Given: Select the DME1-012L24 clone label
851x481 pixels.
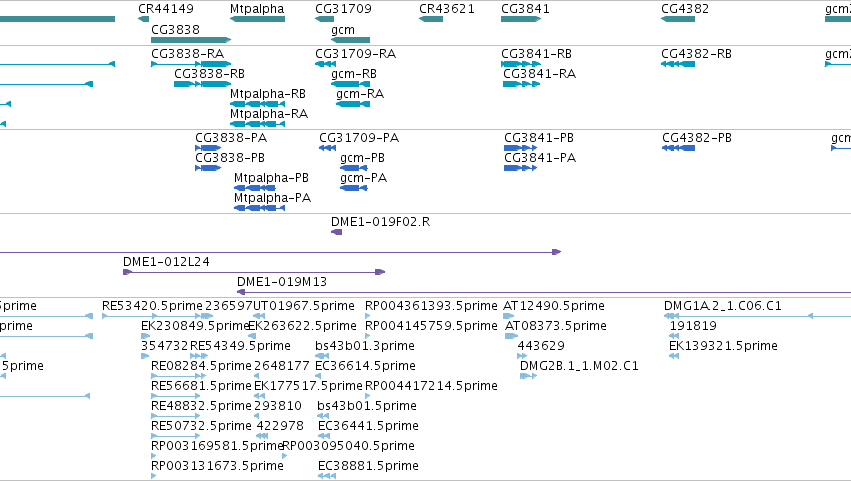Looking at the screenshot, I should point(166,262).
